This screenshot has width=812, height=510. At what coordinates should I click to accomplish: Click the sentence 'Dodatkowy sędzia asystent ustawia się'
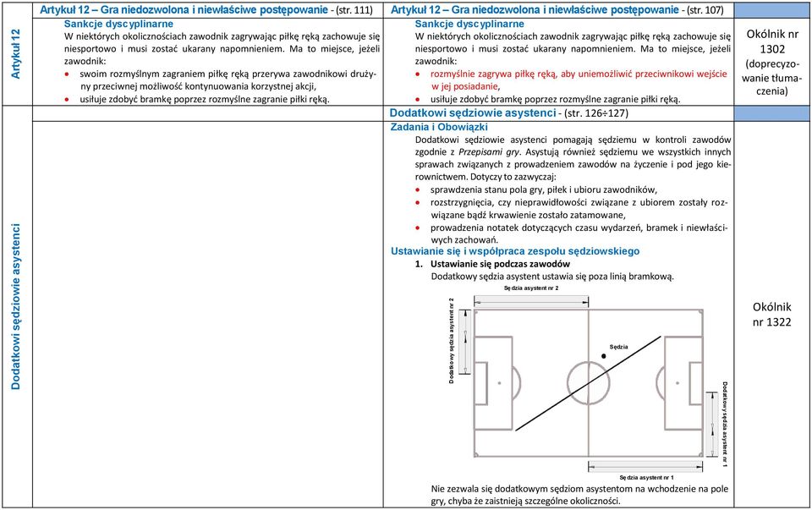pos(552,277)
